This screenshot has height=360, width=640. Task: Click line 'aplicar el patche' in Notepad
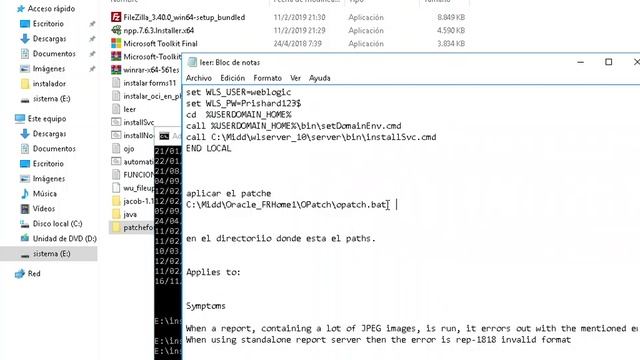[x=228, y=193]
